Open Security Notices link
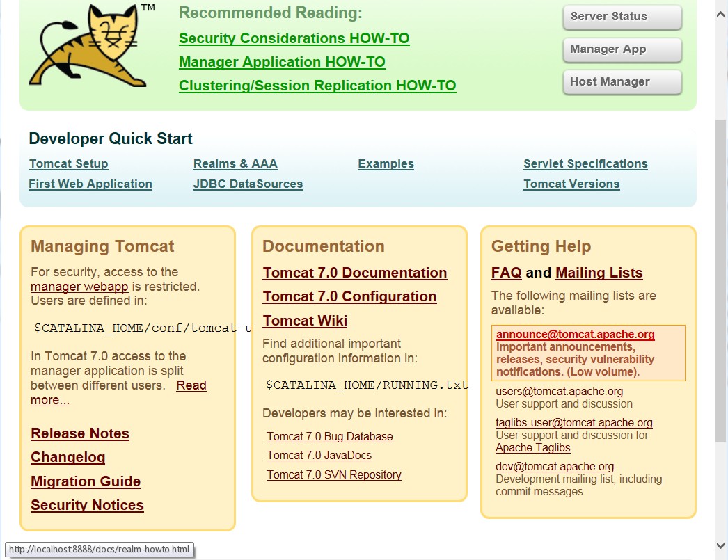This screenshot has width=728, height=560. 87,505
